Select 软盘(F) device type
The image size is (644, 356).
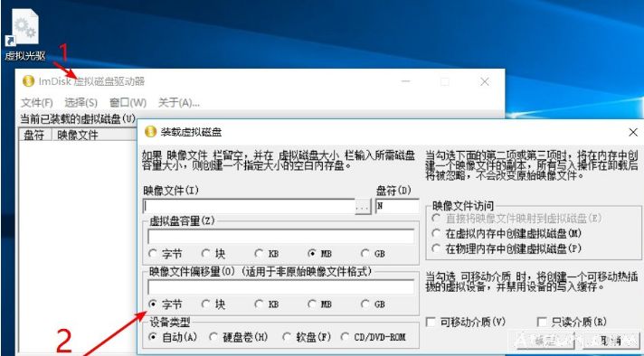(307, 337)
